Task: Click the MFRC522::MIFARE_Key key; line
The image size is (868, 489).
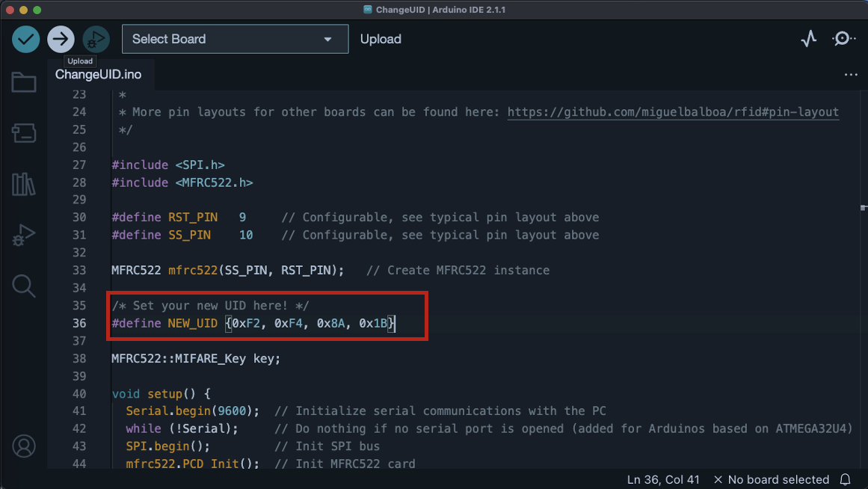Action: pyautogui.click(x=196, y=359)
